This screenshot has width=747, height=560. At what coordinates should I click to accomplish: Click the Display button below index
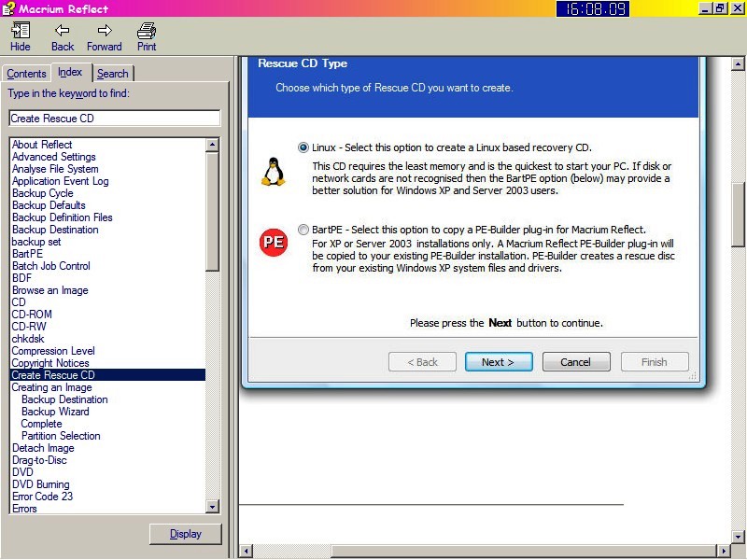click(x=185, y=534)
